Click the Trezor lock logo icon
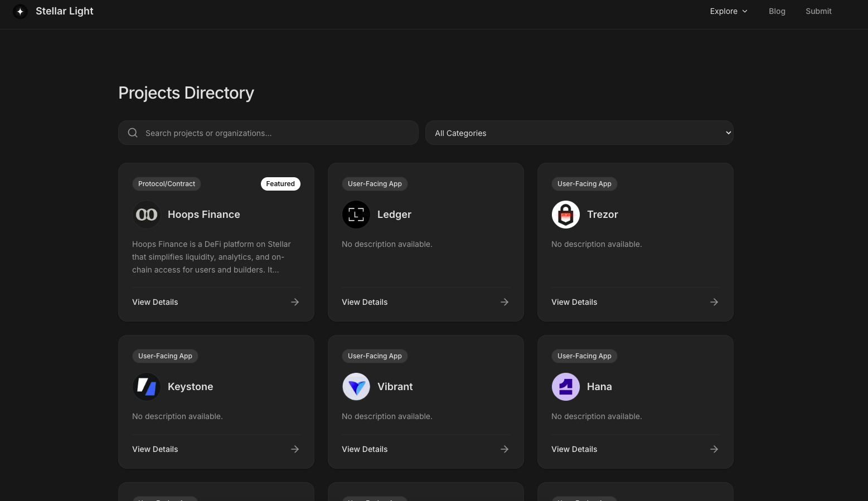 [x=566, y=215]
